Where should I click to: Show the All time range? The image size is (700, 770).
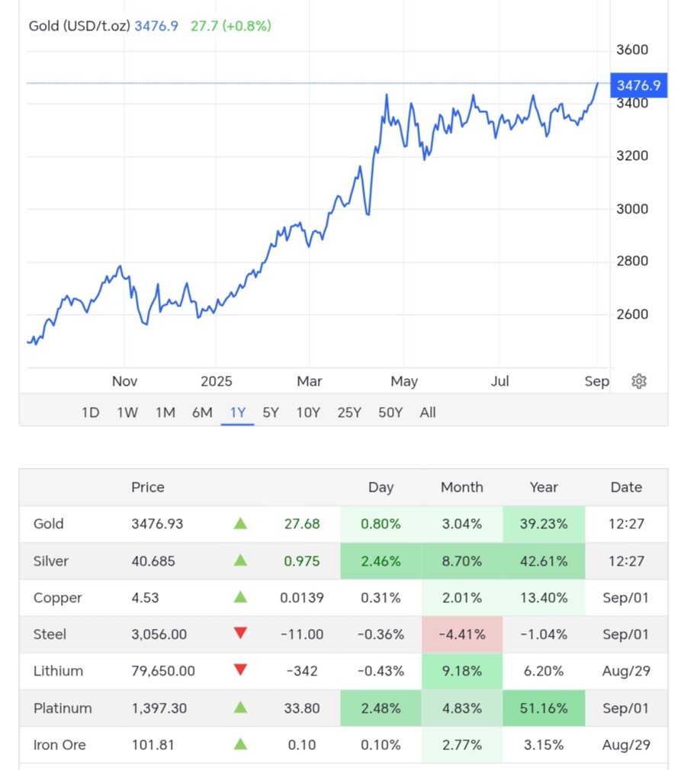[x=428, y=412]
